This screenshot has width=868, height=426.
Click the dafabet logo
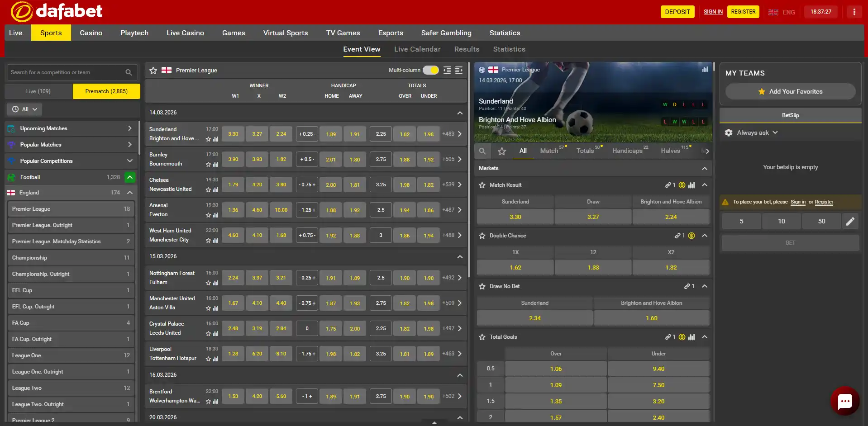point(57,11)
